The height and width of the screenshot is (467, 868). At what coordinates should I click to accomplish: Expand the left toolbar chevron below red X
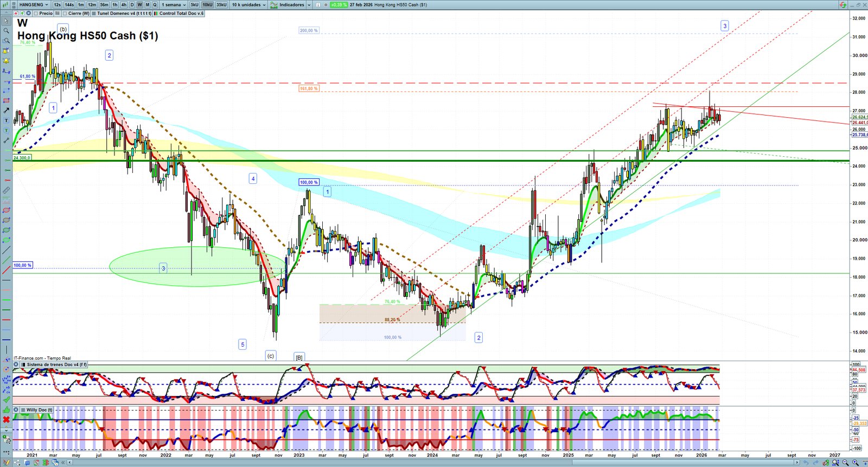(6, 430)
